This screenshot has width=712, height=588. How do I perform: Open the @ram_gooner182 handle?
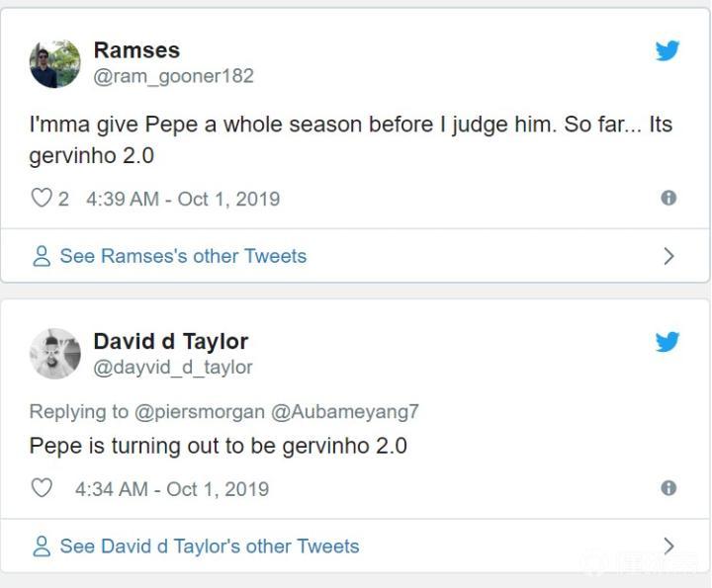[x=173, y=76]
